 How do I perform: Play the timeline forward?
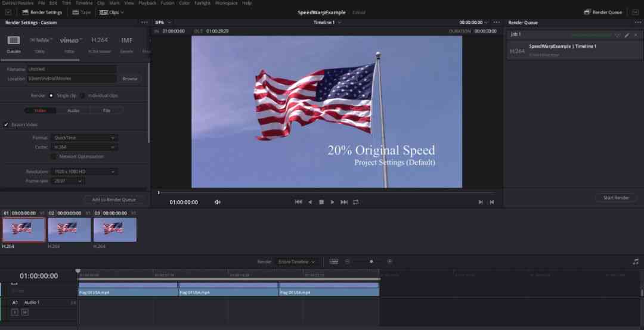(332, 202)
